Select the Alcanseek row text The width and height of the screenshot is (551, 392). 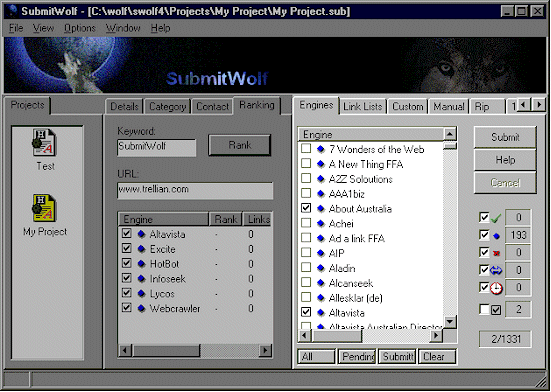pyautogui.click(x=351, y=283)
